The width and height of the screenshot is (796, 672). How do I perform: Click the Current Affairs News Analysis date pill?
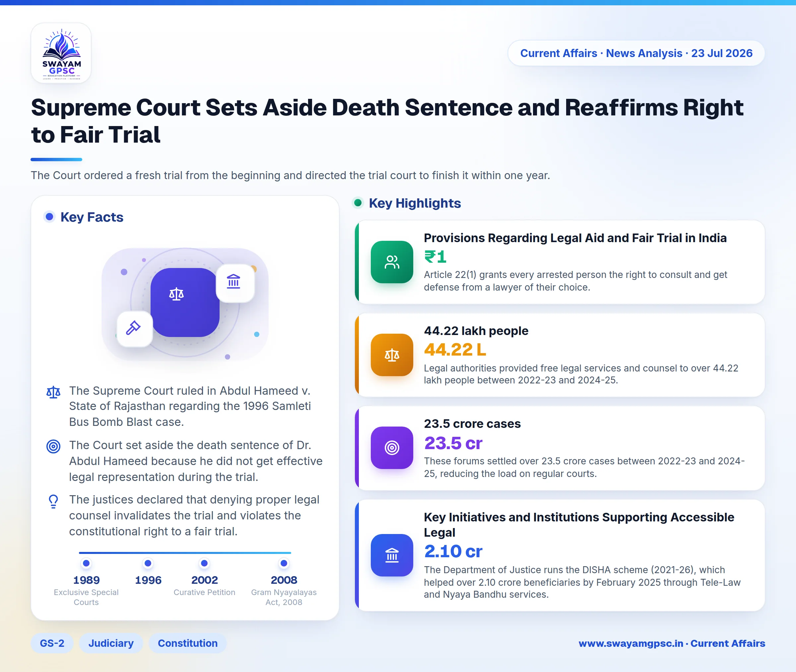[x=636, y=53]
